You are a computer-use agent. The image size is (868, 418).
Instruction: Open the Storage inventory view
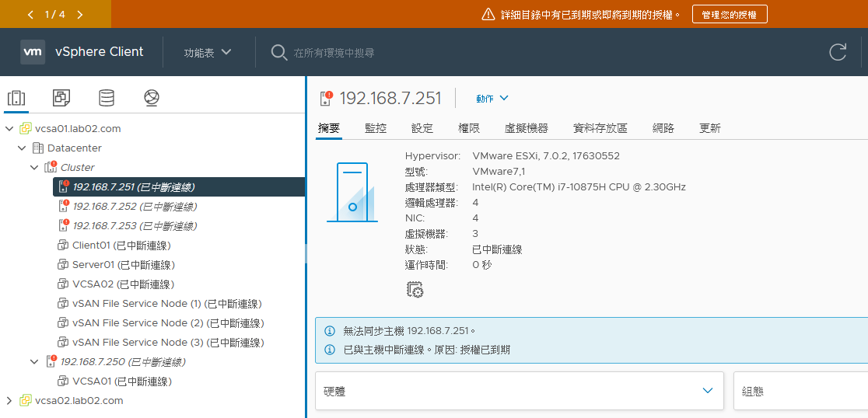point(107,99)
